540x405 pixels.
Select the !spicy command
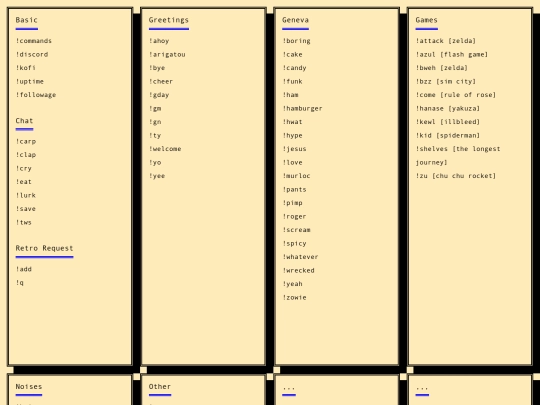coord(294,243)
